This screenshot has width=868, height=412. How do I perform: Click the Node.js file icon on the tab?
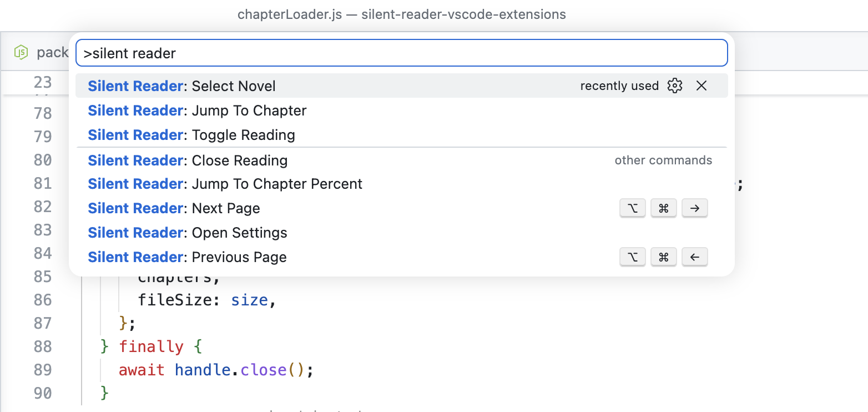[x=21, y=53]
